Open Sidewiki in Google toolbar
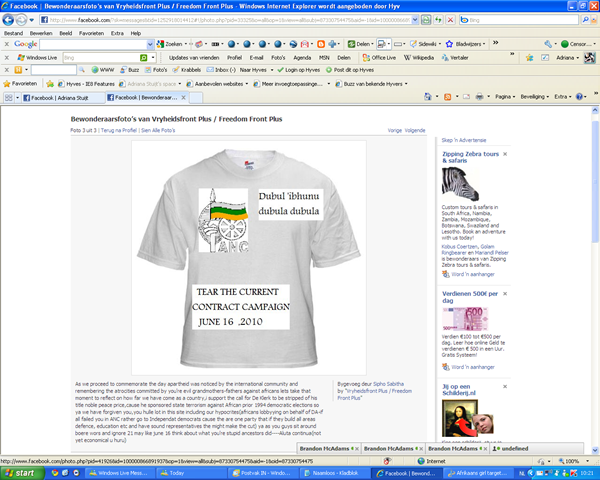 click(424, 44)
